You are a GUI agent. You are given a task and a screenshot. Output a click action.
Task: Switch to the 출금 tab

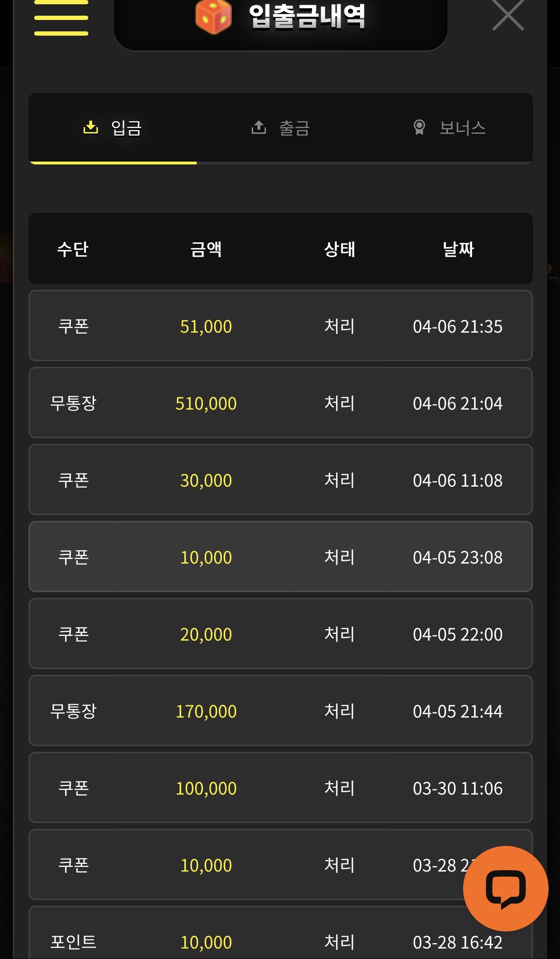294,128
